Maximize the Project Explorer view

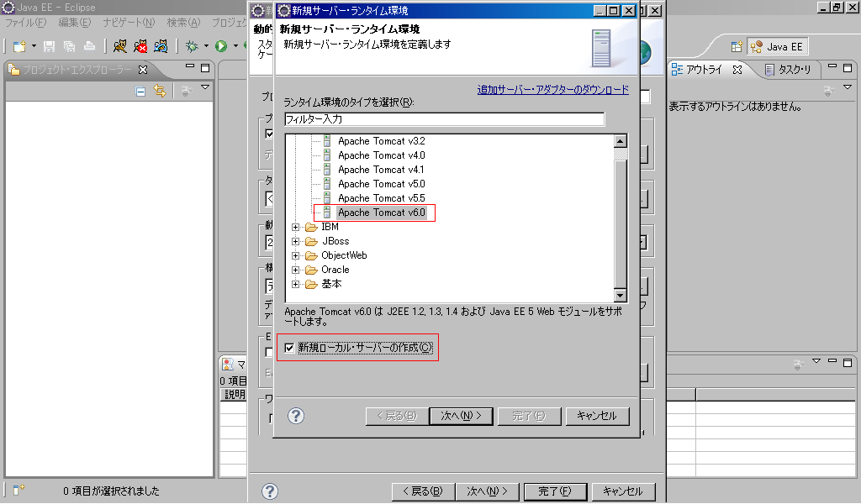click(x=205, y=68)
